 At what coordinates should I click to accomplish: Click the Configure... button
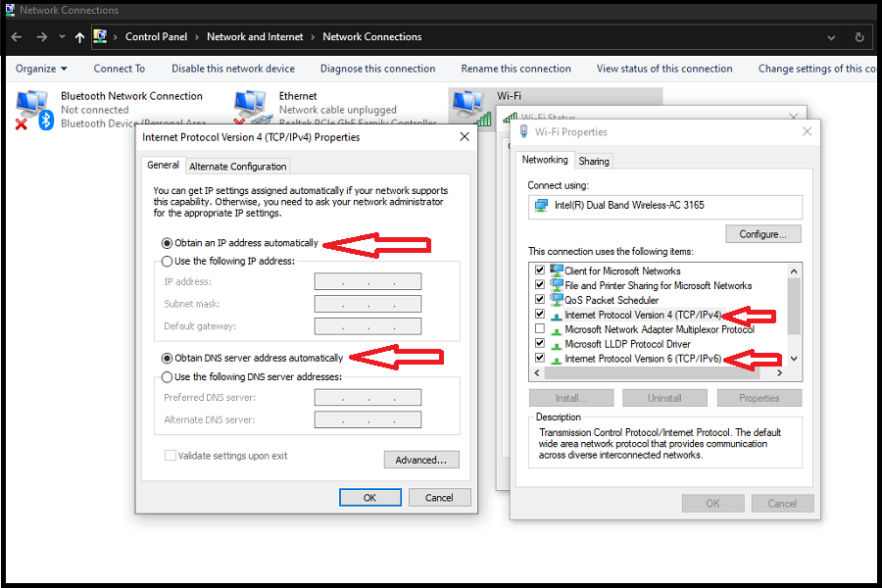point(762,234)
